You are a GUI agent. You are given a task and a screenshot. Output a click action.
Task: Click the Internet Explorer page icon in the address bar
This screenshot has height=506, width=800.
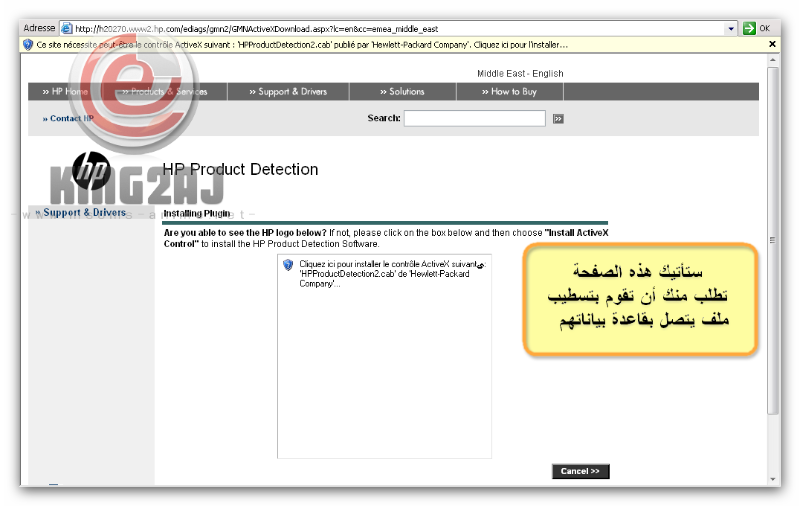tap(67, 28)
